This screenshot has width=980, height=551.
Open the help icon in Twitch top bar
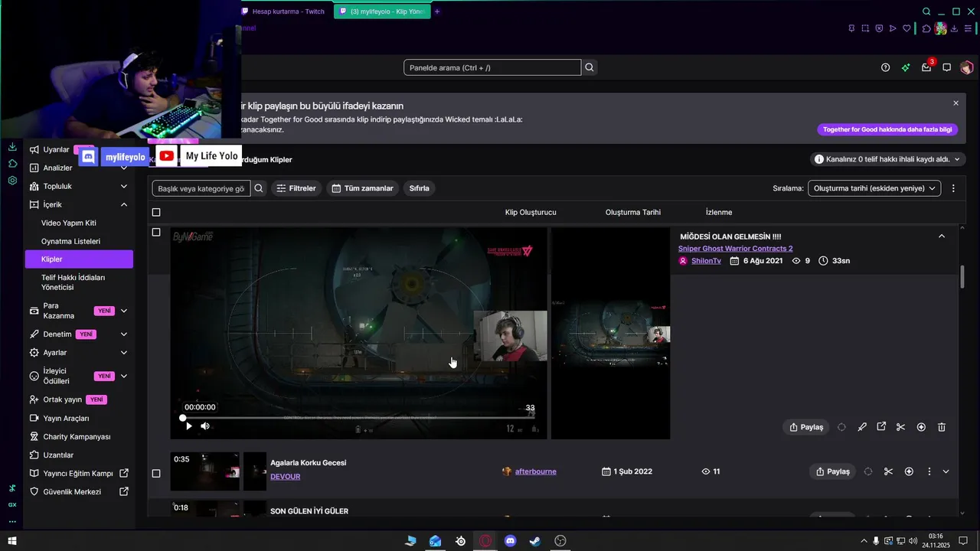click(x=885, y=67)
